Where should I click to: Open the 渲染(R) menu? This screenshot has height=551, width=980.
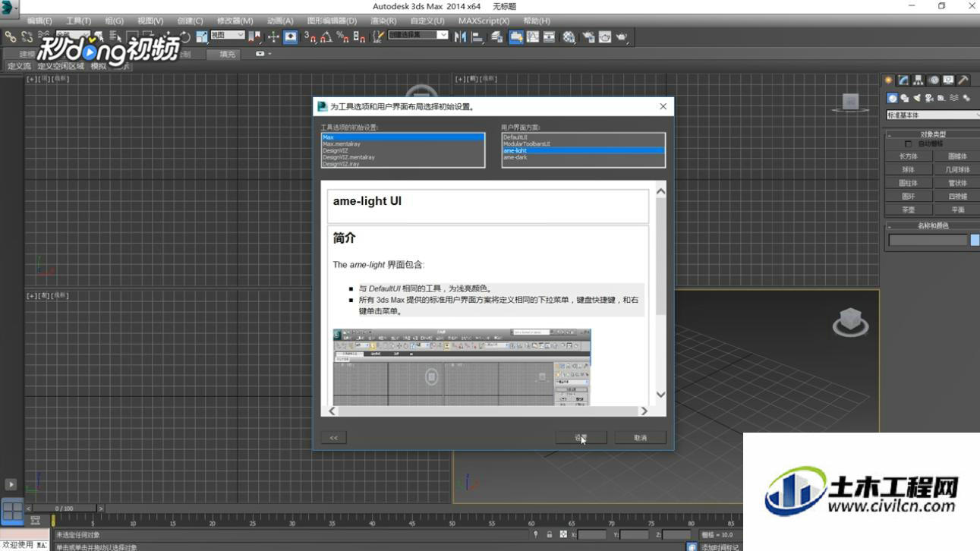(383, 20)
